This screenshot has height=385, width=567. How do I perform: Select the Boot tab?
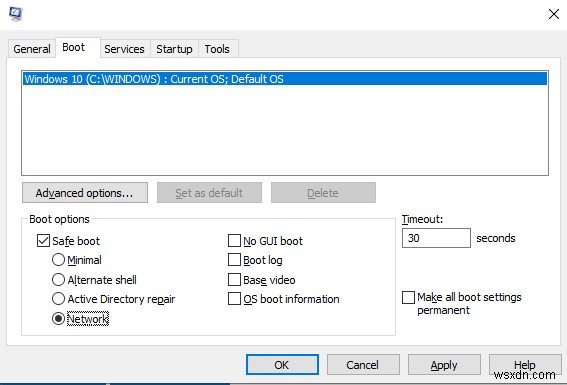(77, 47)
